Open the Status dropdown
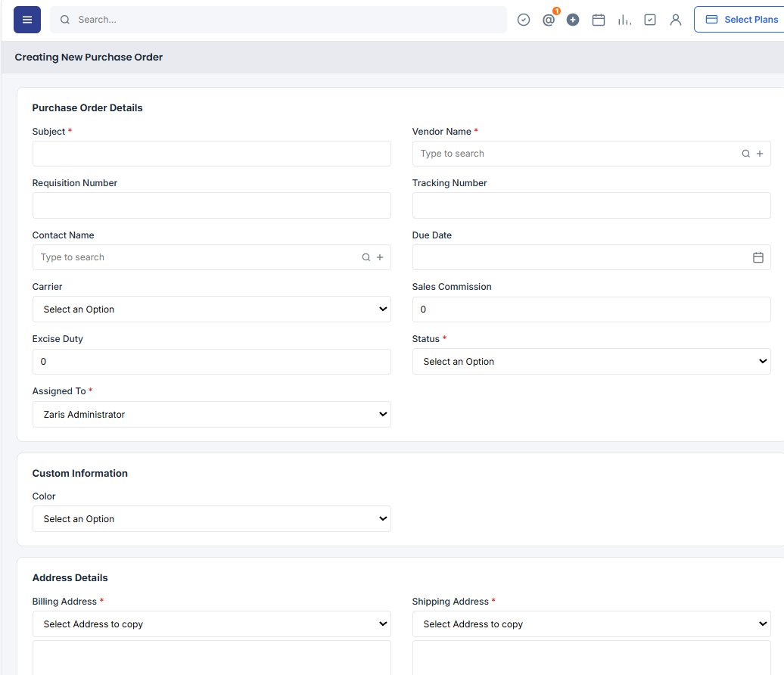 592,362
